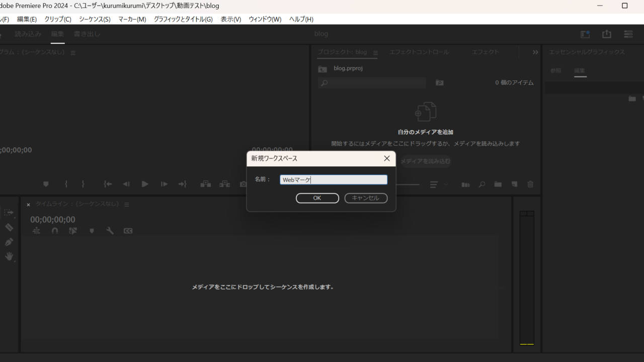Open the Timeline panel menu
The width and height of the screenshot is (644, 362).
pos(127,205)
